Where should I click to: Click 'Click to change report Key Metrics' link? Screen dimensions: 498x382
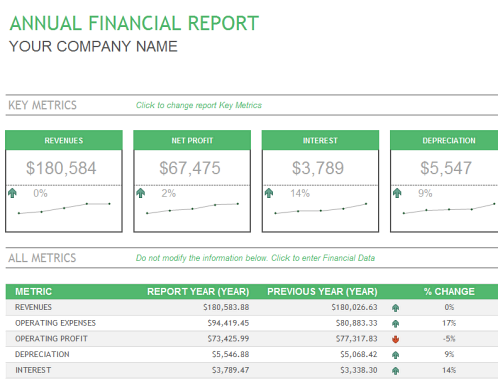pos(199,105)
